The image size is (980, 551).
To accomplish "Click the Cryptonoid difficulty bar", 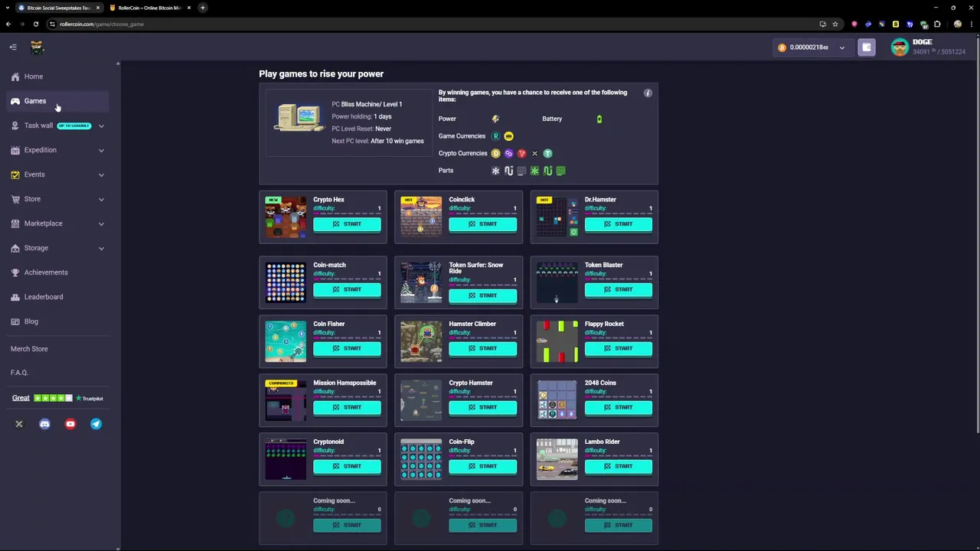I will (x=347, y=455).
